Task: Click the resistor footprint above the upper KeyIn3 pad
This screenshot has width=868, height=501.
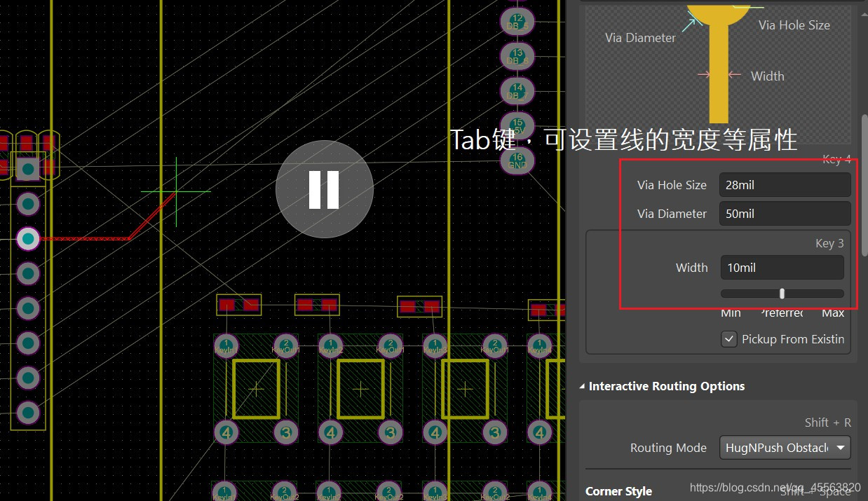Action: click(420, 306)
